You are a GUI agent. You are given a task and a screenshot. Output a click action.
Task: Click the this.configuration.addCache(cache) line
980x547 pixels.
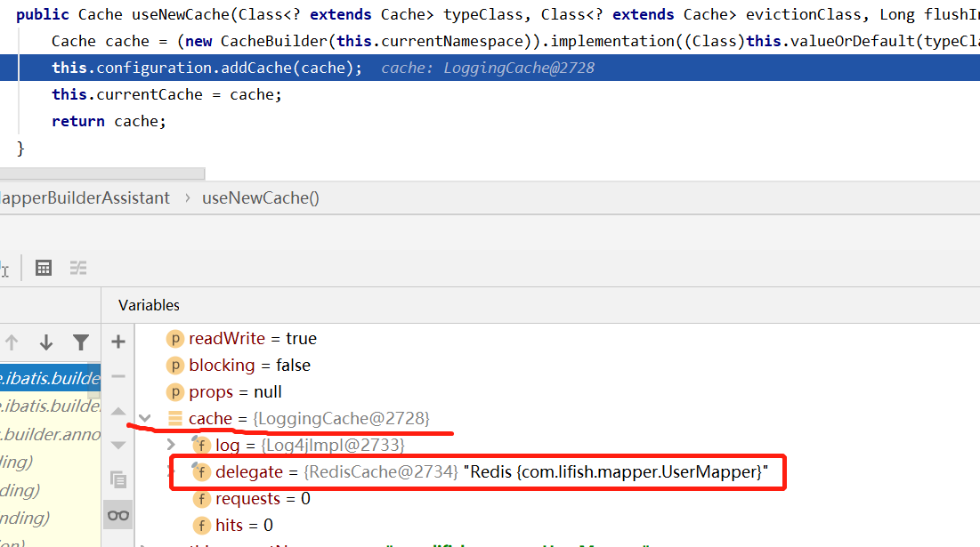click(x=207, y=68)
